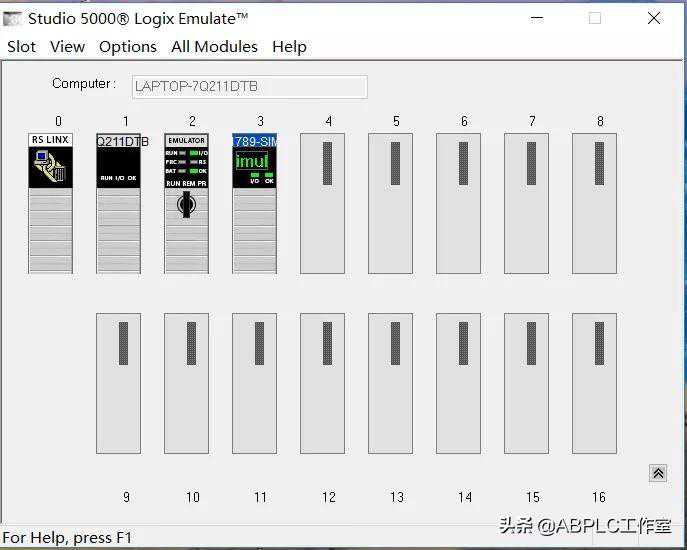
Task: Minimize the Logix Emulate window
Action: pos(535,18)
